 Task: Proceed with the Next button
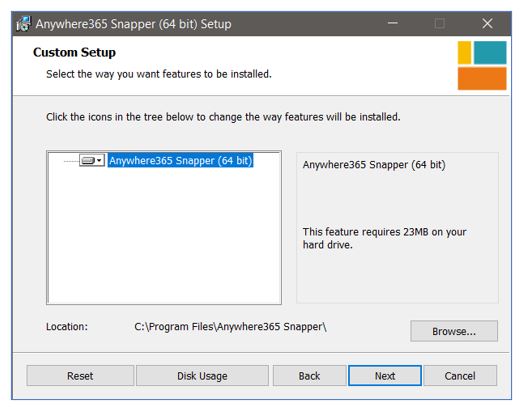[385, 376]
